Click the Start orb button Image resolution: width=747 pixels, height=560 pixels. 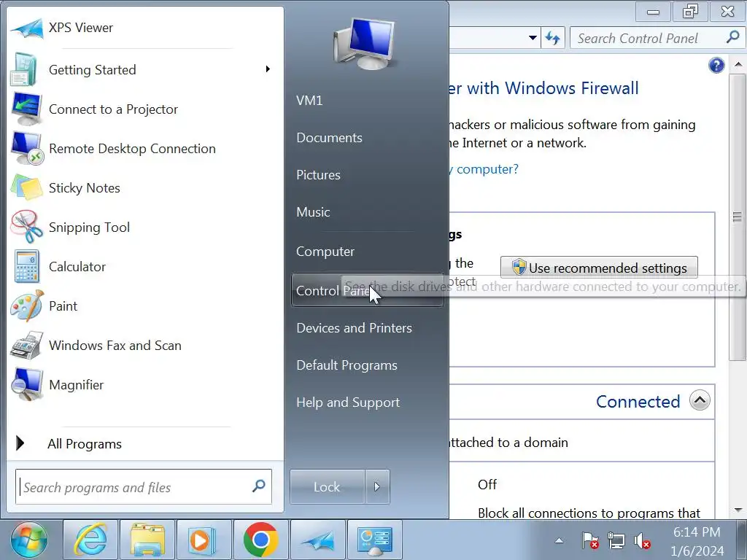coord(29,540)
